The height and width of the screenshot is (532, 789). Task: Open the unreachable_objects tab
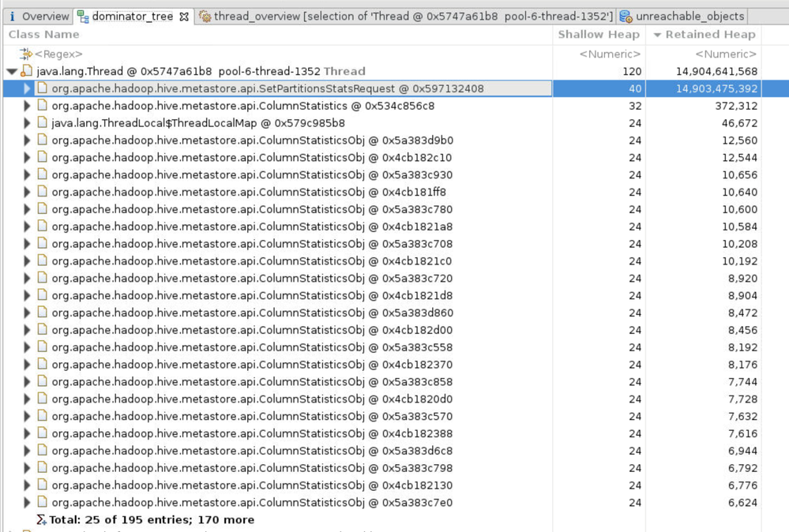[682, 17]
